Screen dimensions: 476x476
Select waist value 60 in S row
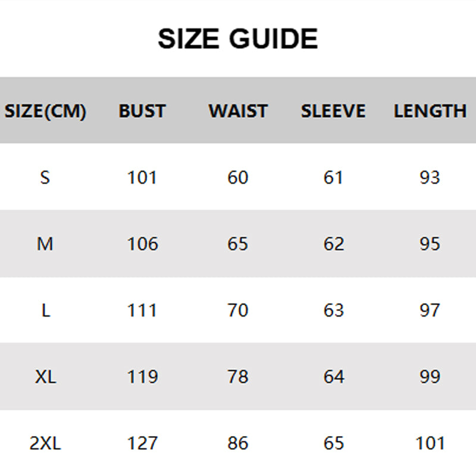point(238,177)
